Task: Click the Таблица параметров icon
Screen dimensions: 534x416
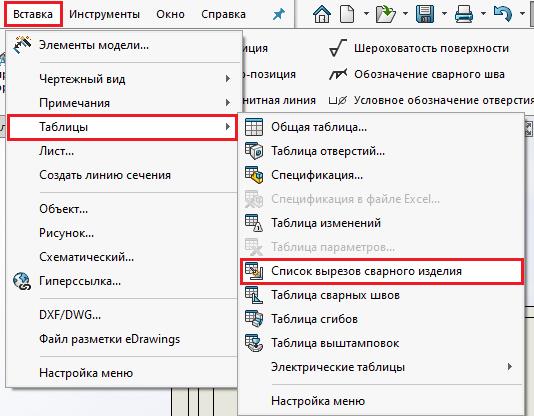Action: coord(254,247)
